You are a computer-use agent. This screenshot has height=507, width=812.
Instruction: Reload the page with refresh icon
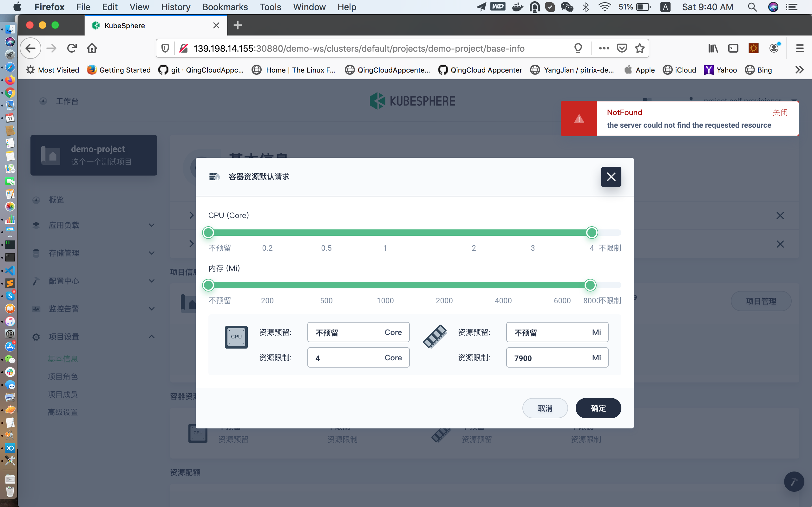(72, 48)
